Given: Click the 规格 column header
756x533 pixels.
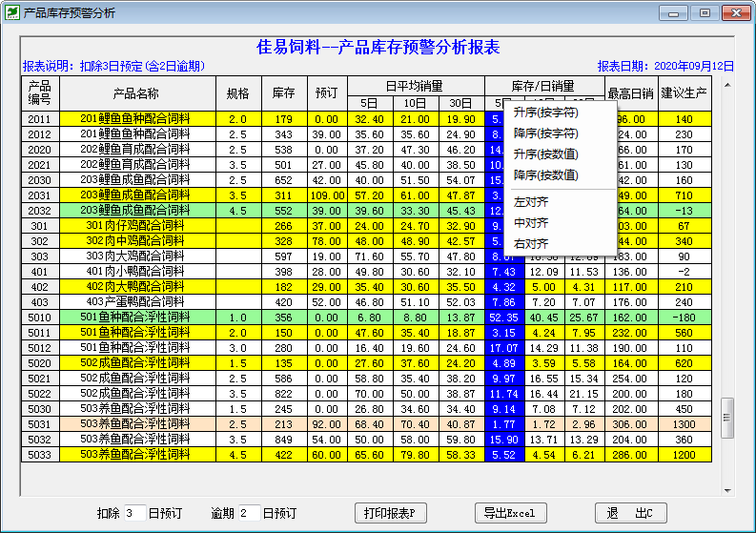Looking at the screenshot, I should 238,93.
